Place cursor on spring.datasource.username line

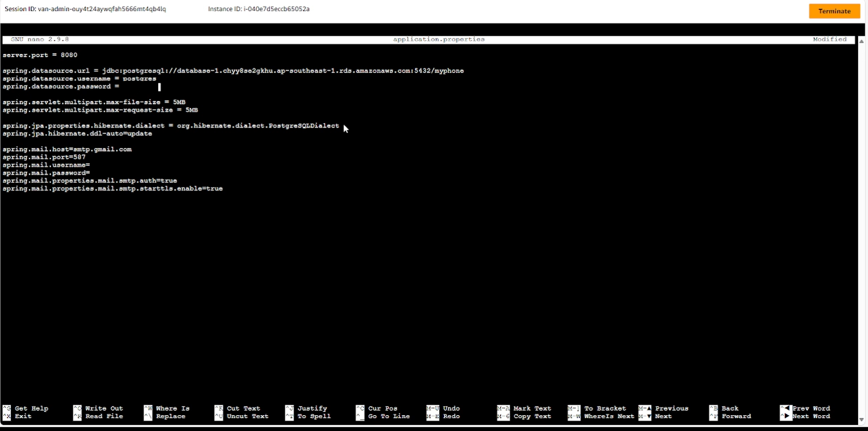(x=79, y=78)
